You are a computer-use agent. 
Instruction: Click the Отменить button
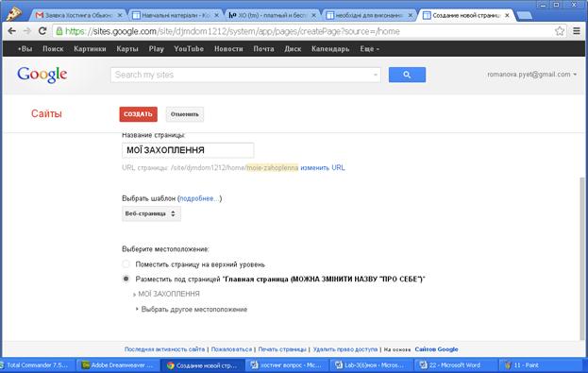tap(185, 114)
